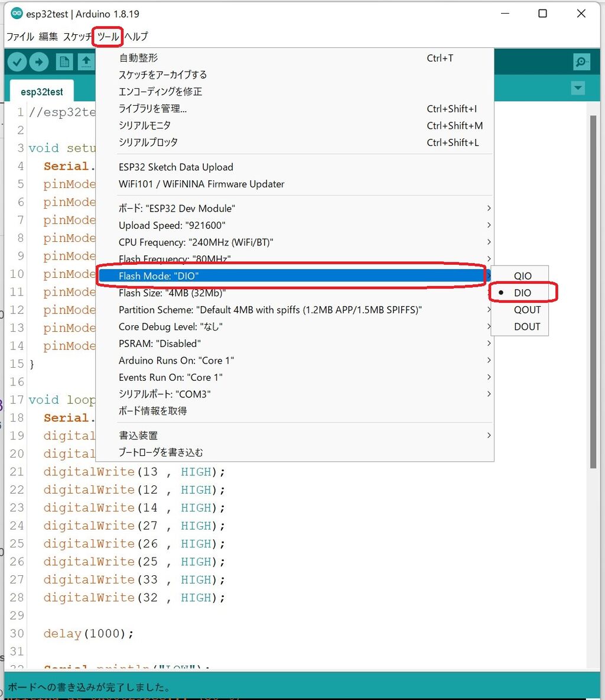
Task: Verify the sketch with the checkmark icon
Action: (17, 61)
